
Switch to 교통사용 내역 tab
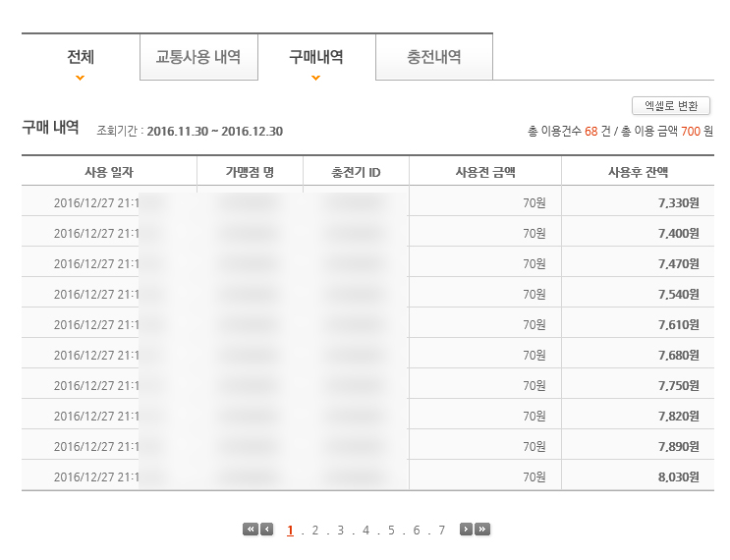(198, 57)
